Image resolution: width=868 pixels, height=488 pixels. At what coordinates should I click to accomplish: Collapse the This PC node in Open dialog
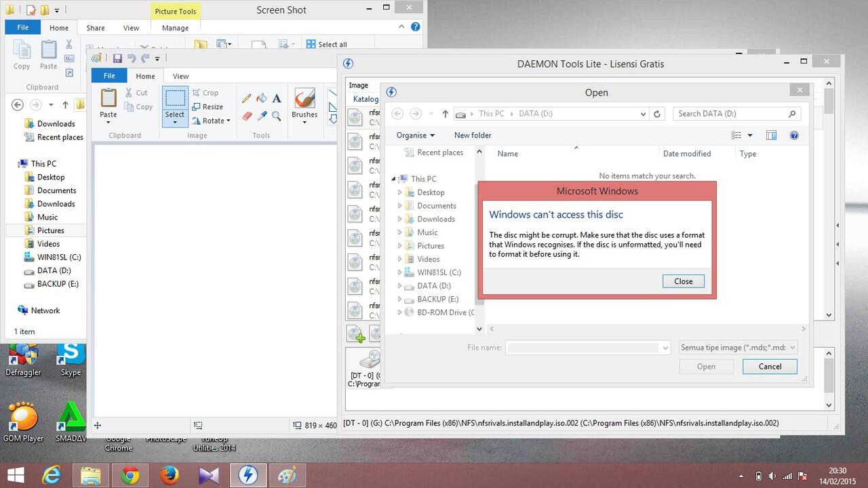tap(393, 179)
